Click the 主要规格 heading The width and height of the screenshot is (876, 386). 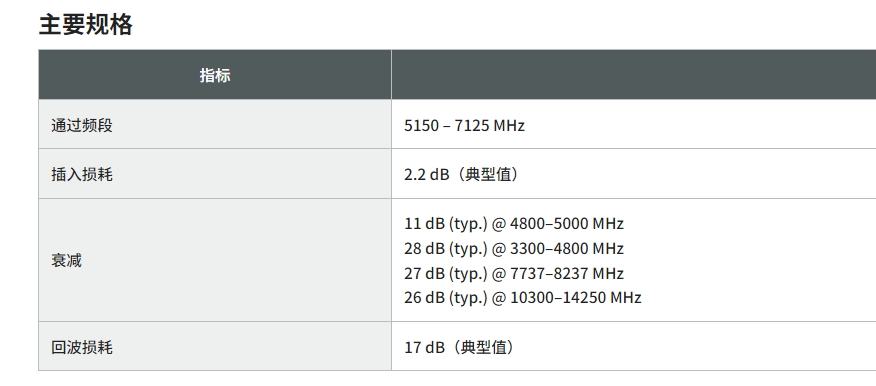[85, 25]
